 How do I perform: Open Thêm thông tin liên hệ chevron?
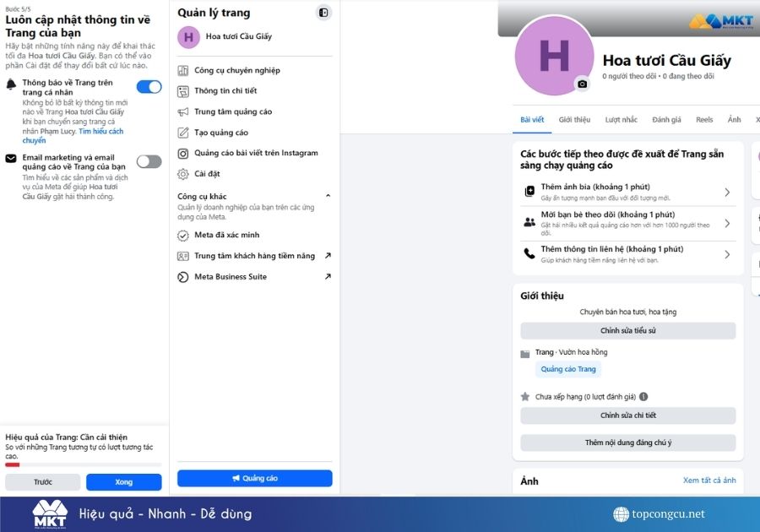(727, 254)
